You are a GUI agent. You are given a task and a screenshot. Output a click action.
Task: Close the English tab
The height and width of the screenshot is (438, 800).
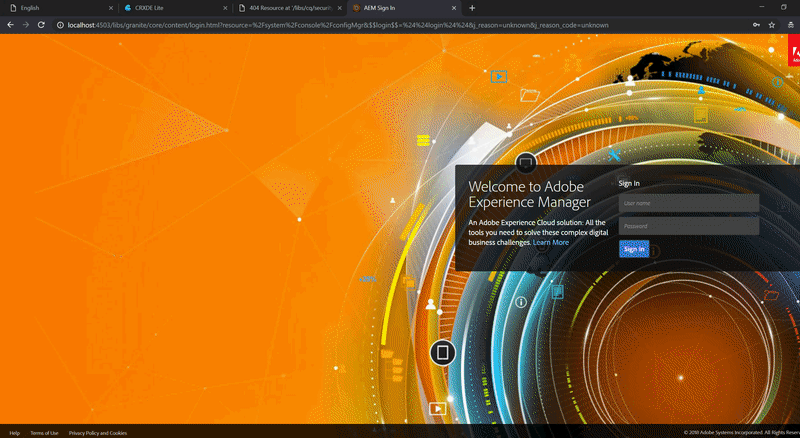click(x=111, y=8)
